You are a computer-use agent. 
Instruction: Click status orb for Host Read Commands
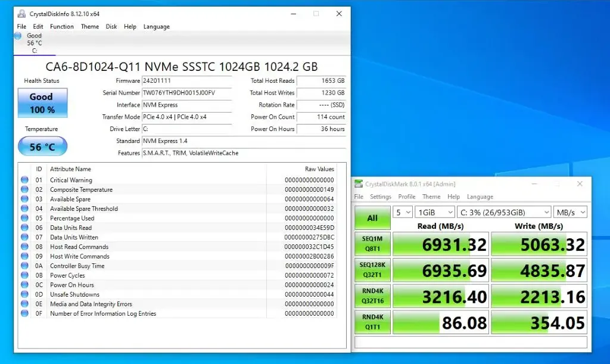[x=24, y=247]
